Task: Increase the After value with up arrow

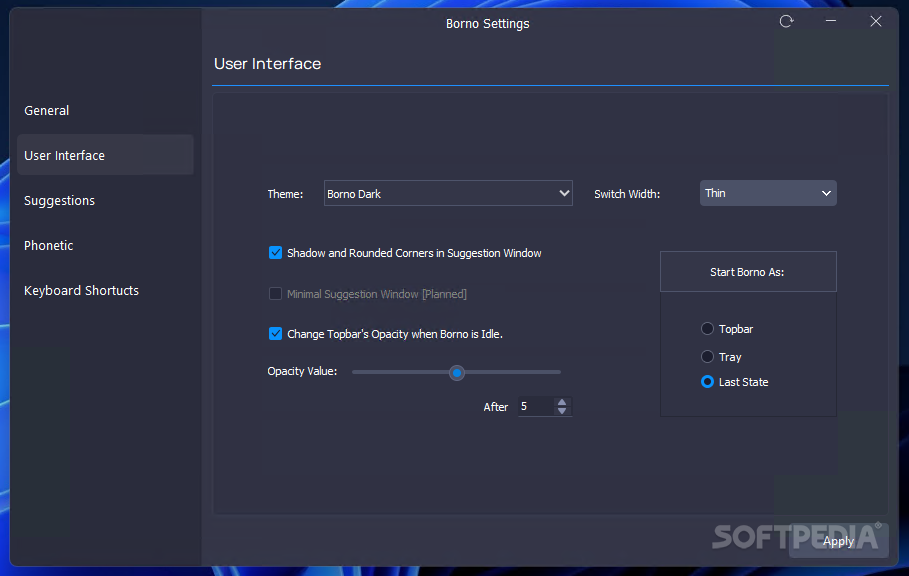Action: (562, 402)
